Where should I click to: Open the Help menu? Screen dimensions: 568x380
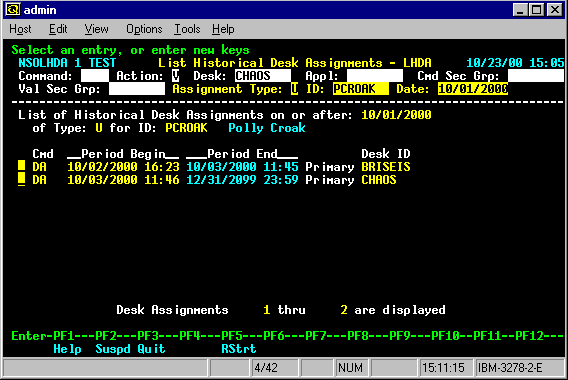coord(223,29)
